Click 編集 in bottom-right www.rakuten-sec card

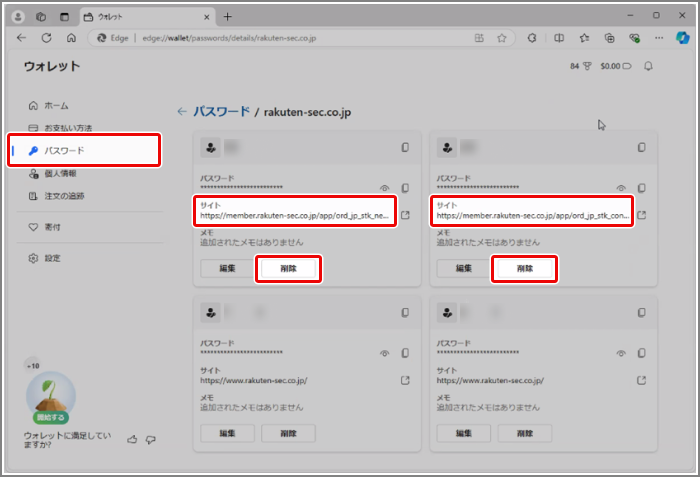click(x=464, y=433)
